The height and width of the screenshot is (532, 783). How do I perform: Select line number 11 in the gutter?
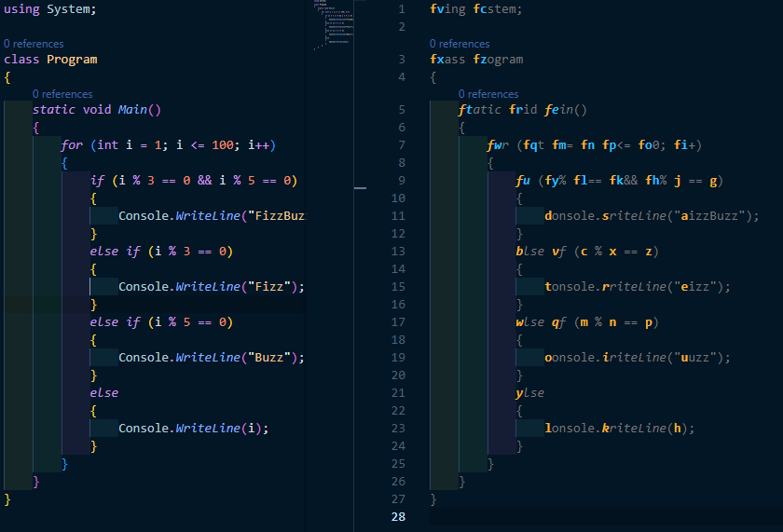pos(399,215)
